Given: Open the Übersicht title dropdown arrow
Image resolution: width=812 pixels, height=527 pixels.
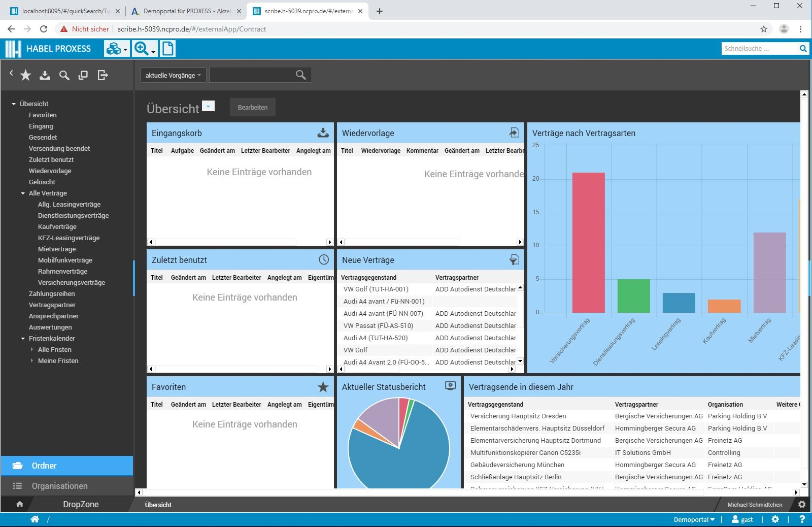Looking at the screenshot, I should [209, 106].
